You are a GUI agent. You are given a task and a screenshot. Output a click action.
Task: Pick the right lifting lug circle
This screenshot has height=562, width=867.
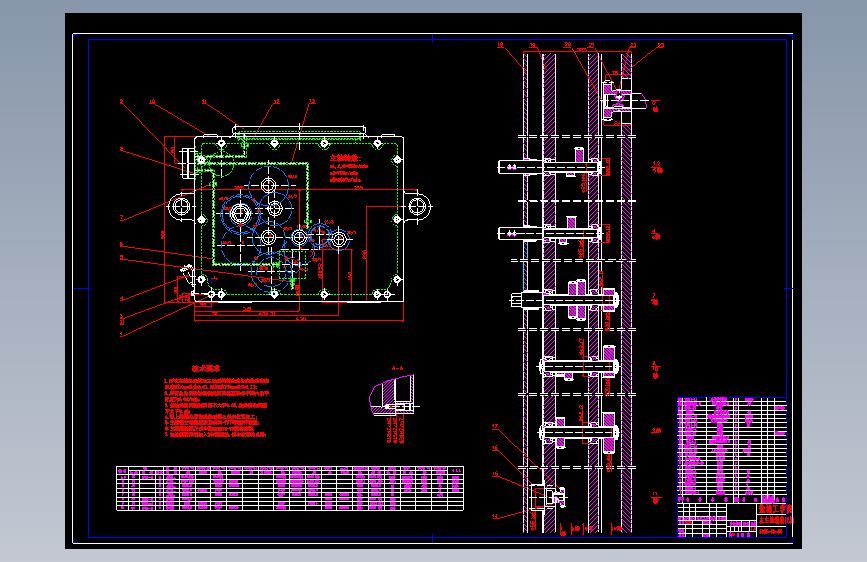click(x=418, y=207)
